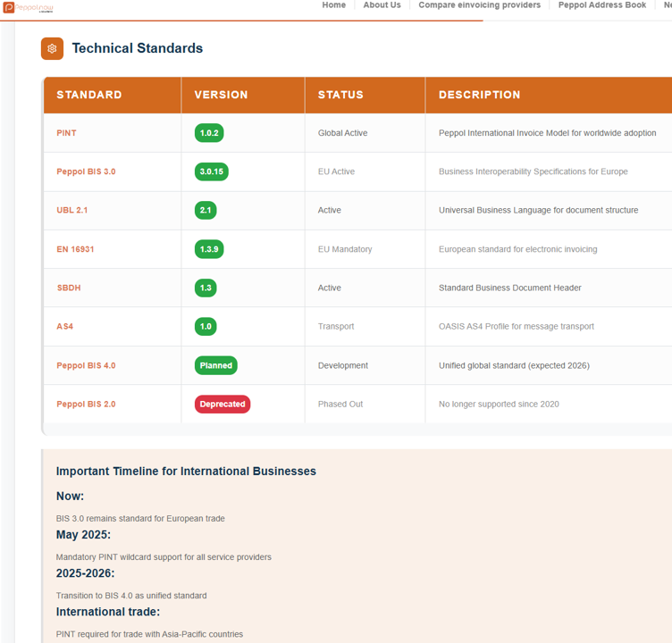Select the Peppol BIS 3.0 standard
Screen dimensions: 672x643
click(86, 171)
